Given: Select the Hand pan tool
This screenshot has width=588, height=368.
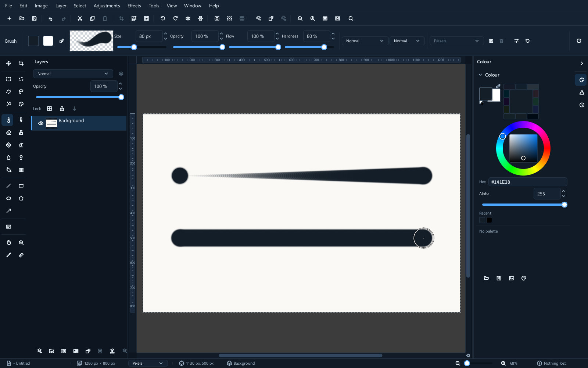Looking at the screenshot, I should pos(8,243).
